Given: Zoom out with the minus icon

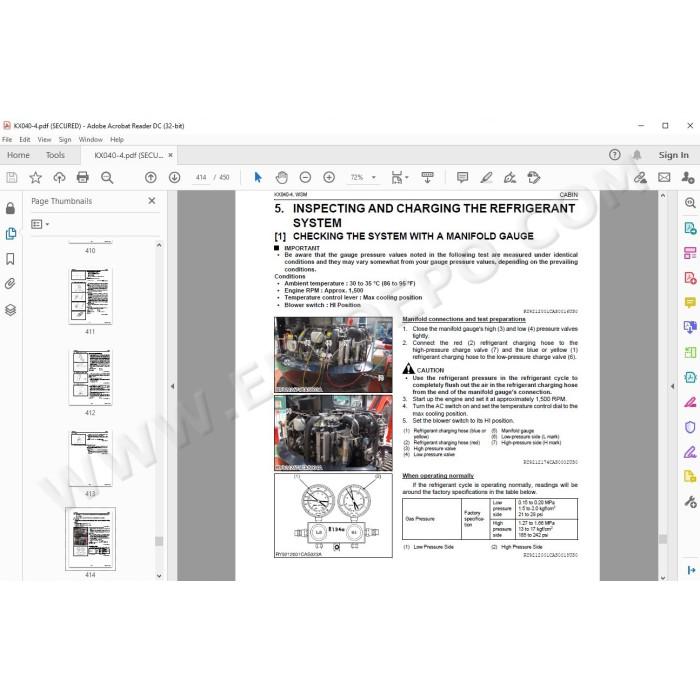Looking at the screenshot, I should [305, 177].
